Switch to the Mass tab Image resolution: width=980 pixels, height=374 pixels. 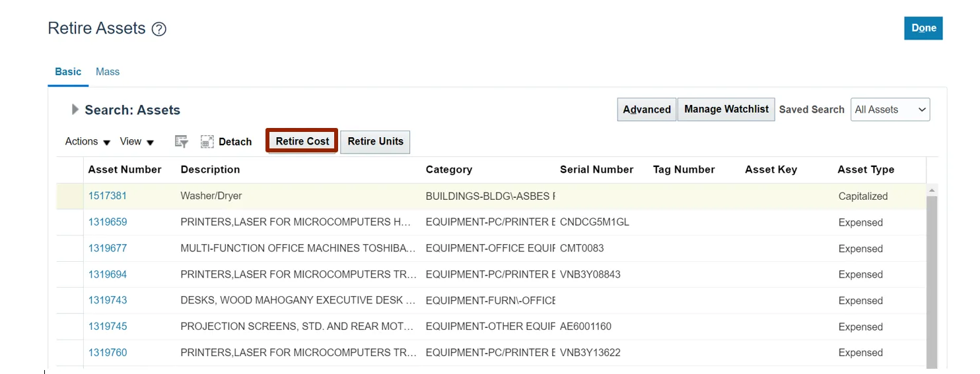tap(108, 72)
